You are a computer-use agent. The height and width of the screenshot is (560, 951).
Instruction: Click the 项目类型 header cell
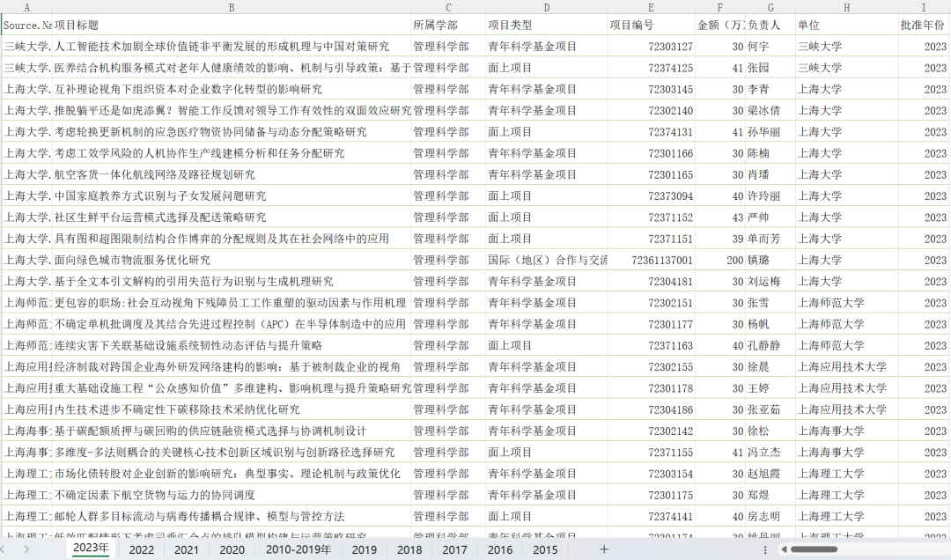pyautogui.click(x=547, y=25)
